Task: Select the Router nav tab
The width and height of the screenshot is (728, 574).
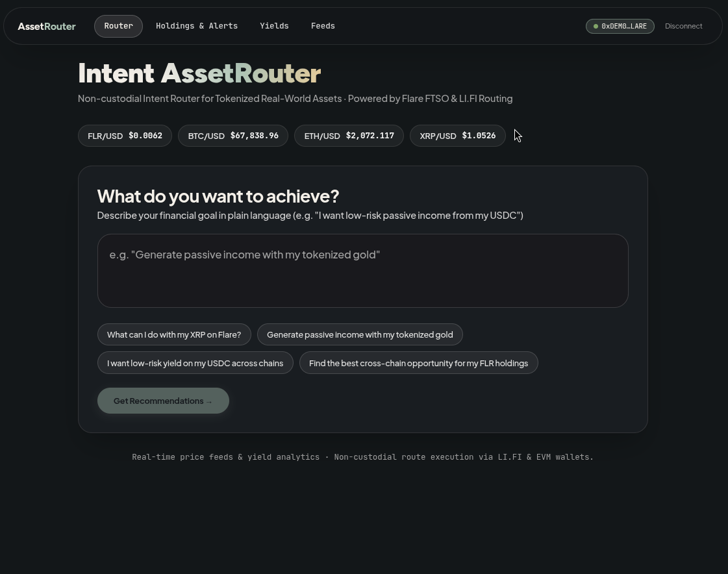Action: click(118, 26)
